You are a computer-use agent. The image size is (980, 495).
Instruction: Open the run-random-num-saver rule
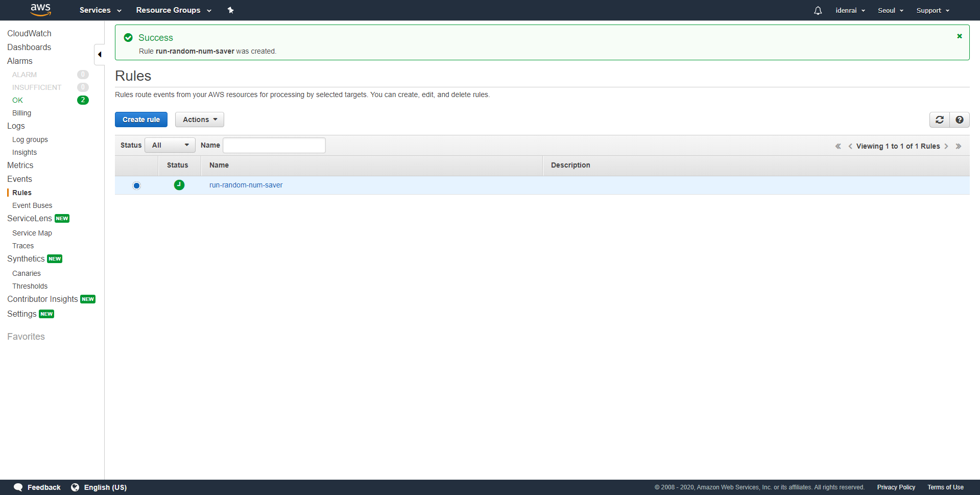click(246, 185)
